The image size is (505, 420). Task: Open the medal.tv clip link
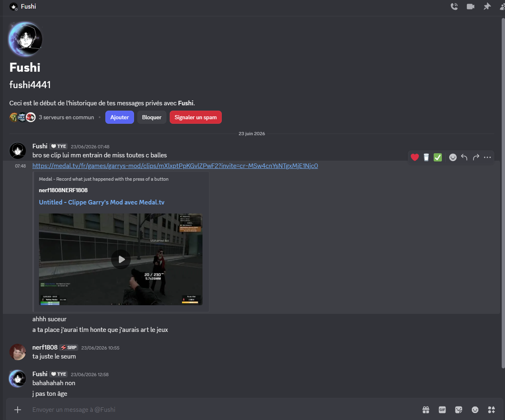coord(175,166)
